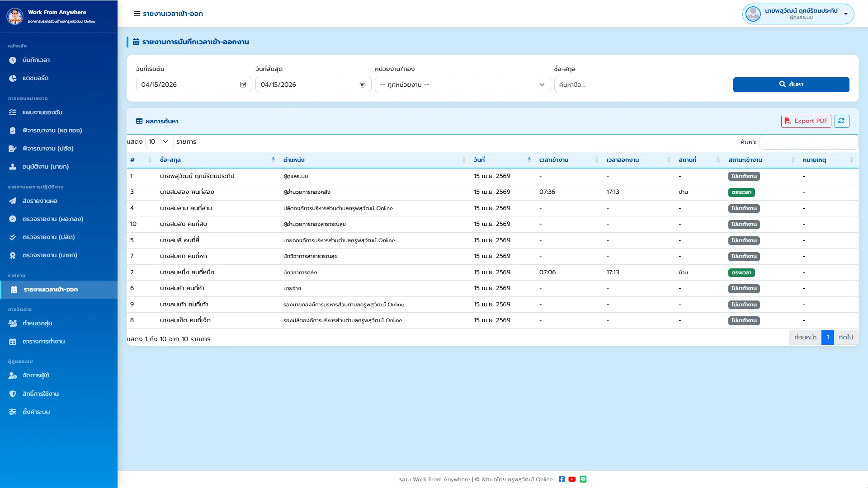Toggle the hamburger sidebar menu icon
Viewport: 868px width, 488px height.
[137, 14]
